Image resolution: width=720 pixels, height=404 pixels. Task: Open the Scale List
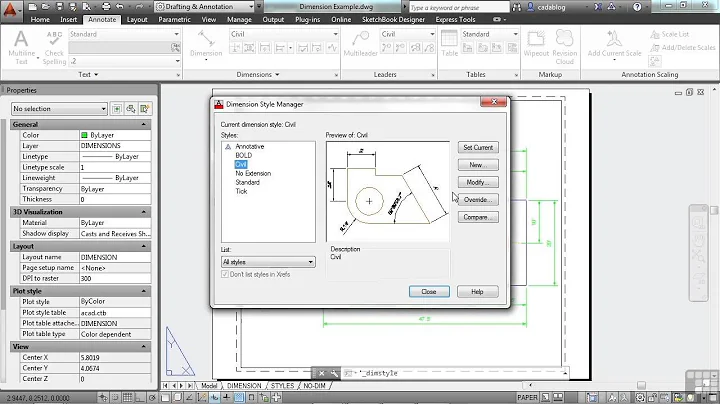(x=670, y=34)
